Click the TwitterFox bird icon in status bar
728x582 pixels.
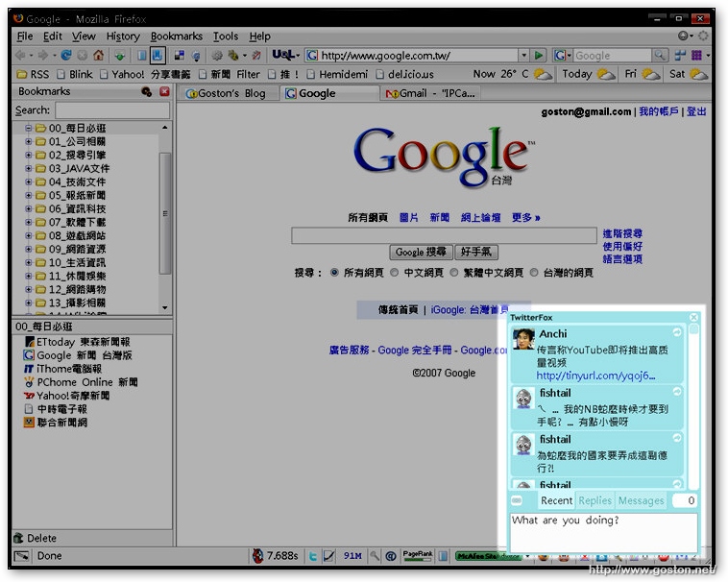pos(313,555)
